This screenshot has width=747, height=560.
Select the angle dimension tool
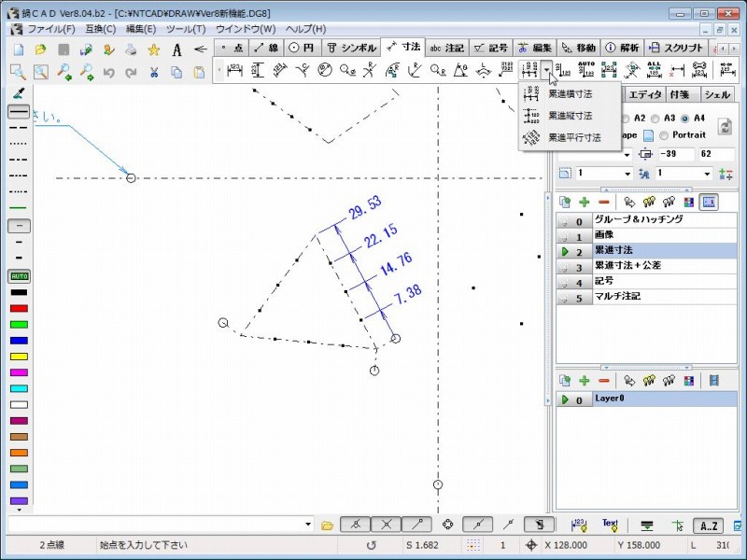click(x=460, y=71)
